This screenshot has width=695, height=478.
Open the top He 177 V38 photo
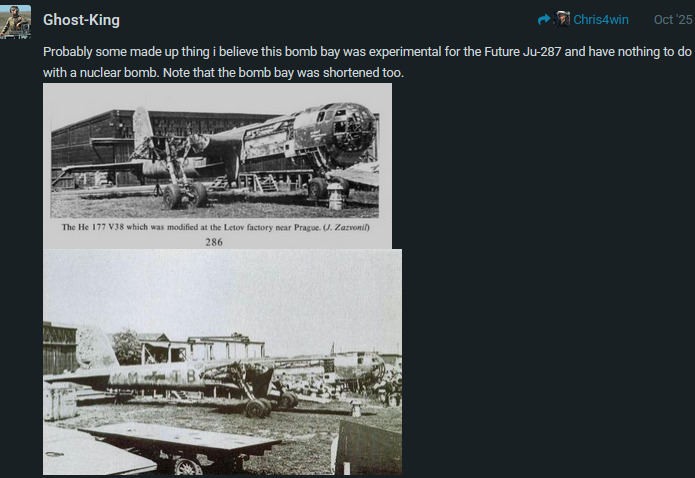point(217,166)
